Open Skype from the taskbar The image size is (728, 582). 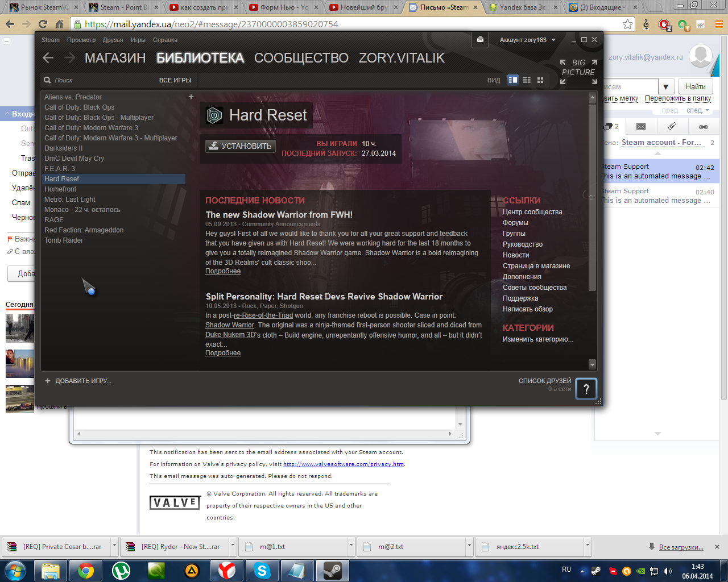(262, 571)
